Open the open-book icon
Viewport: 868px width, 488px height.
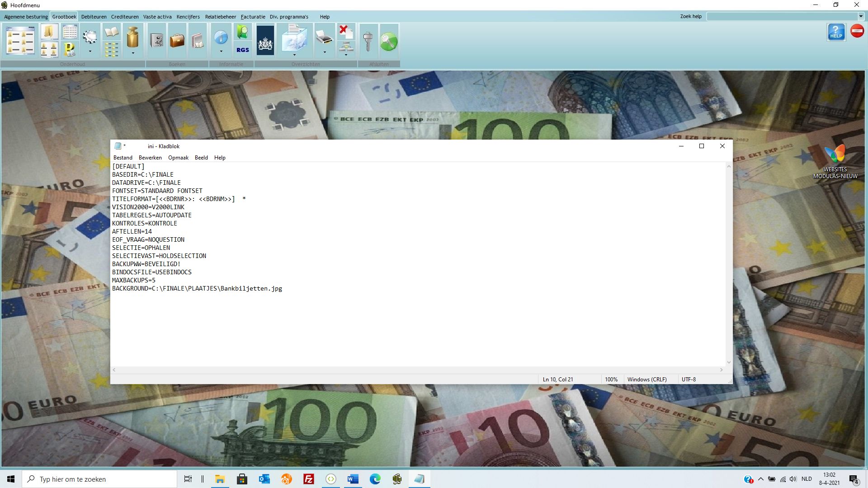[111, 32]
